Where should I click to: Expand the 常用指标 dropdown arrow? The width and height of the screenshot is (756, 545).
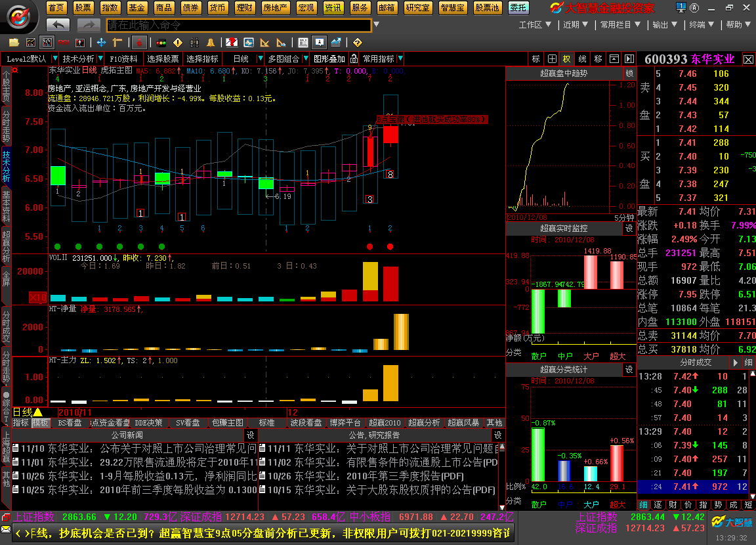[x=400, y=59]
